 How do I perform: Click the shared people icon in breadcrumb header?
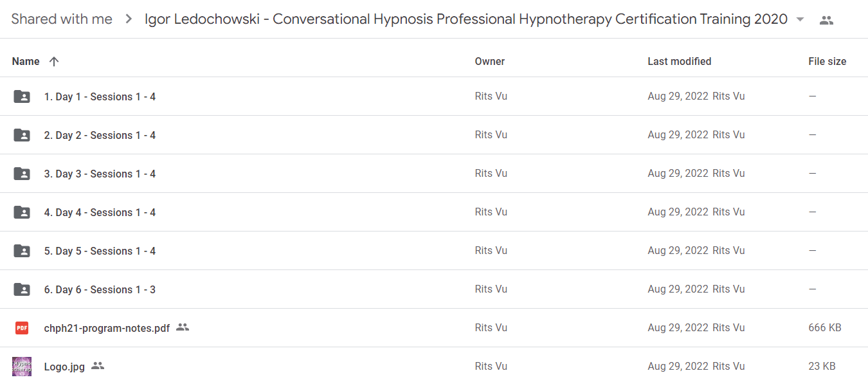coord(826,20)
